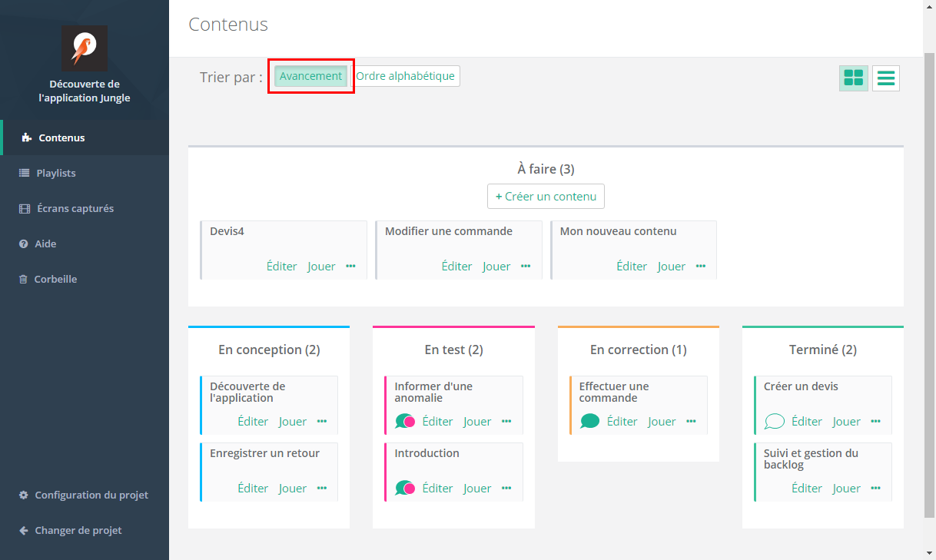Click the Jungle parrot project logo
The width and height of the screenshot is (936, 560).
tap(85, 48)
